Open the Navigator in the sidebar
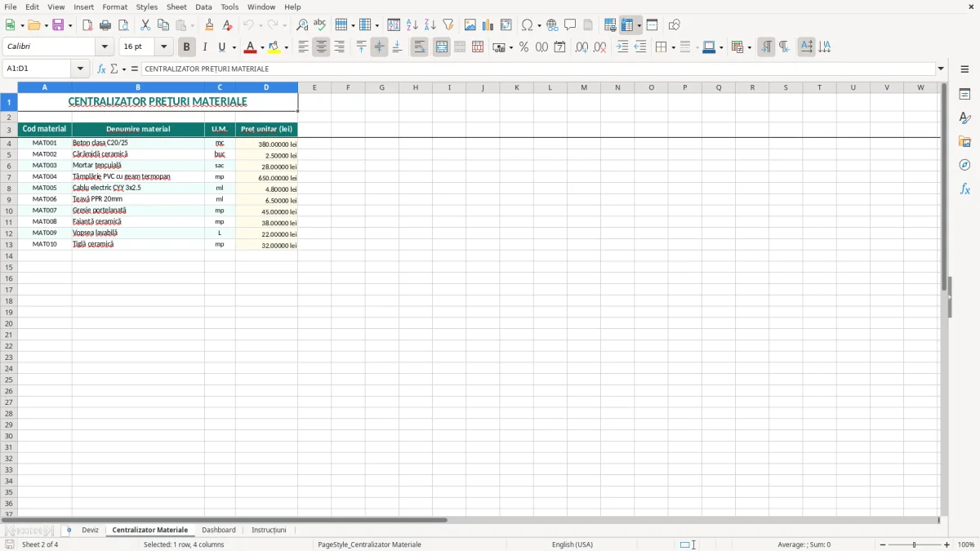The width and height of the screenshot is (980, 551). (x=964, y=165)
